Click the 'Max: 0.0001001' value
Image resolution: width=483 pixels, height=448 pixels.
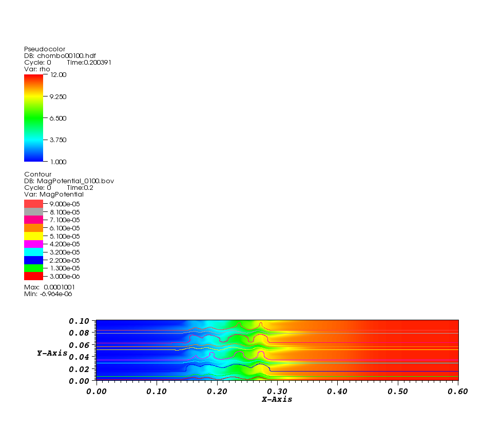(49, 287)
